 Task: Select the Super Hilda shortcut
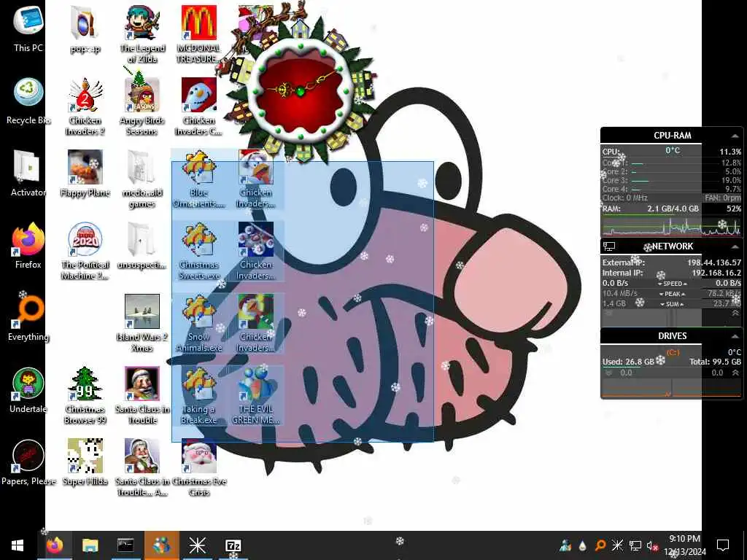(x=85, y=462)
